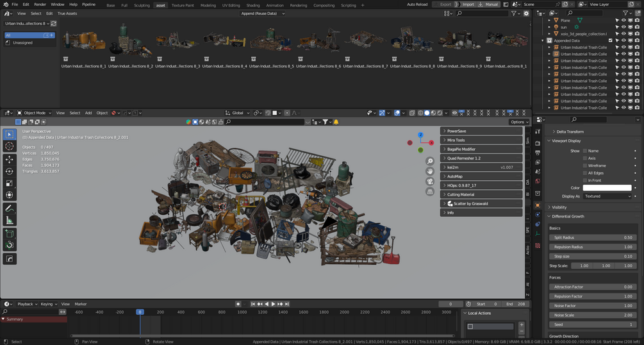Click the zoom viewport magnifier gizmo
The height and width of the screenshot is (345, 644).
point(430,161)
